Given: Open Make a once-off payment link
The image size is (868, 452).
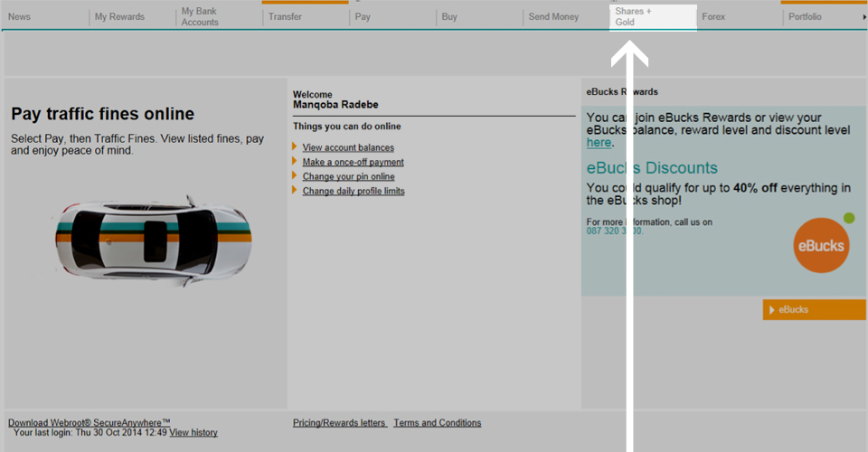Looking at the screenshot, I should click(x=353, y=163).
